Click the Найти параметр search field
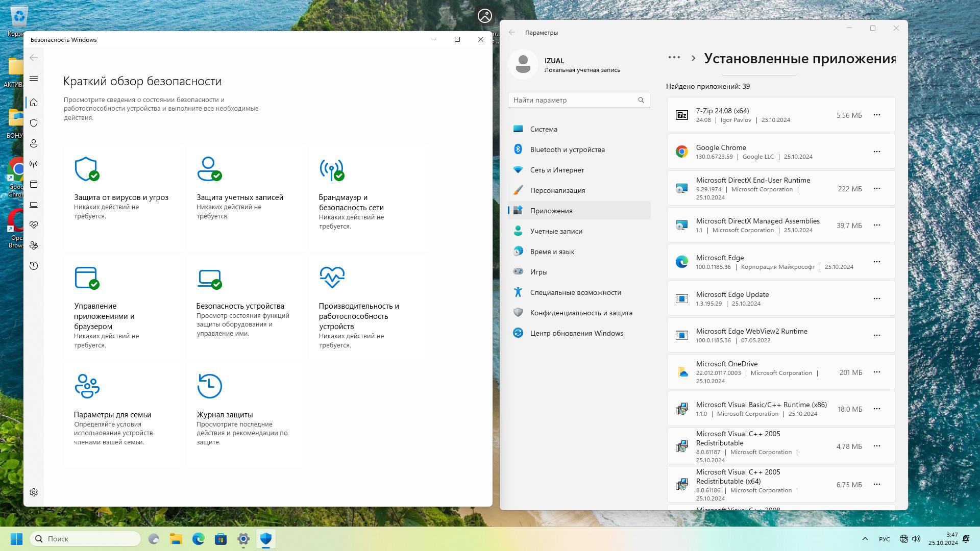This screenshot has width=980, height=551. [x=573, y=100]
